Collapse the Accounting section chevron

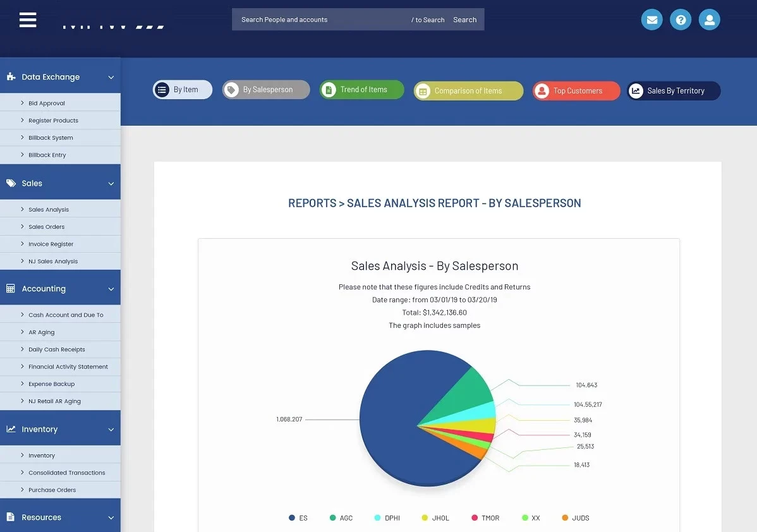111,289
